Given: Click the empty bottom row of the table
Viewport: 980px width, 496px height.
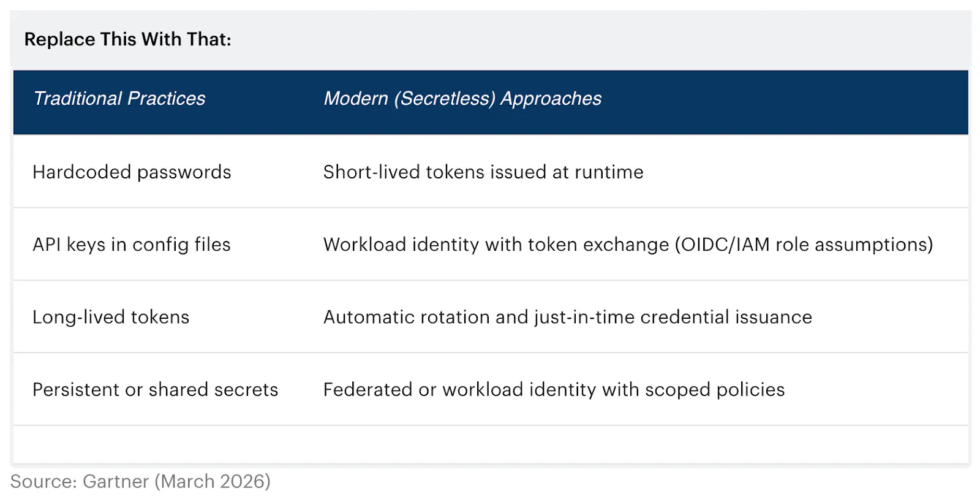Looking at the screenshot, I should [x=490, y=444].
